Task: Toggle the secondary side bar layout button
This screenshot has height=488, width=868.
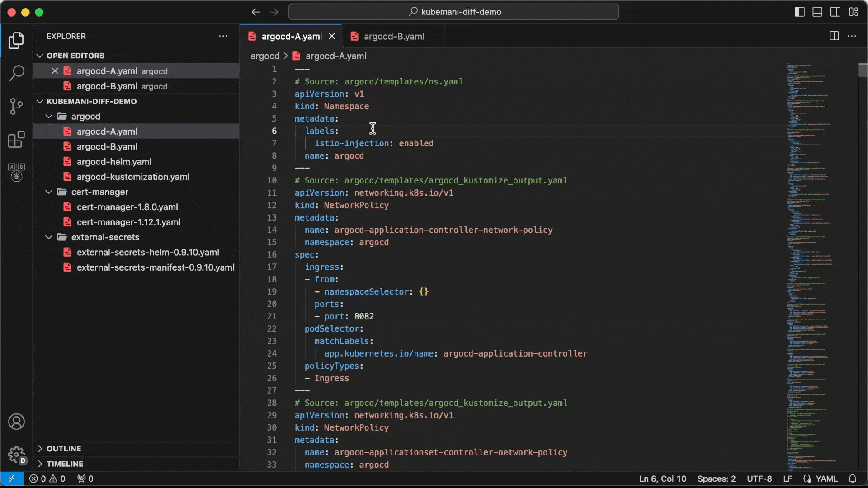Action: [835, 12]
